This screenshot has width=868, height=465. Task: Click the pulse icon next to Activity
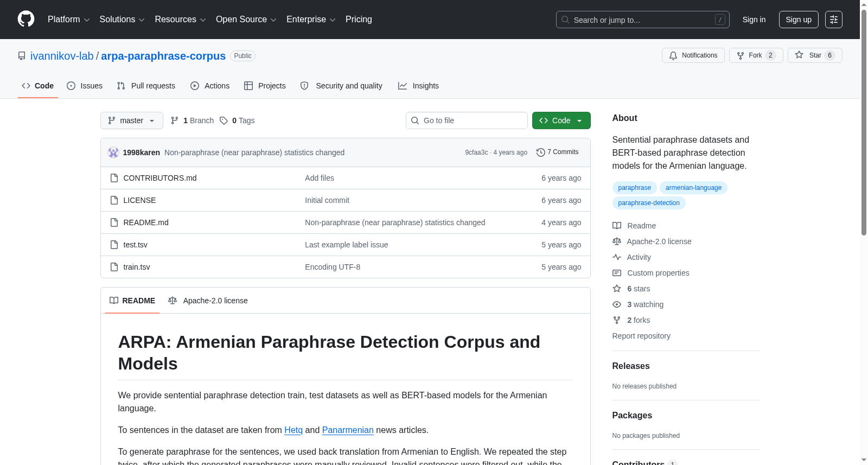click(x=617, y=257)
